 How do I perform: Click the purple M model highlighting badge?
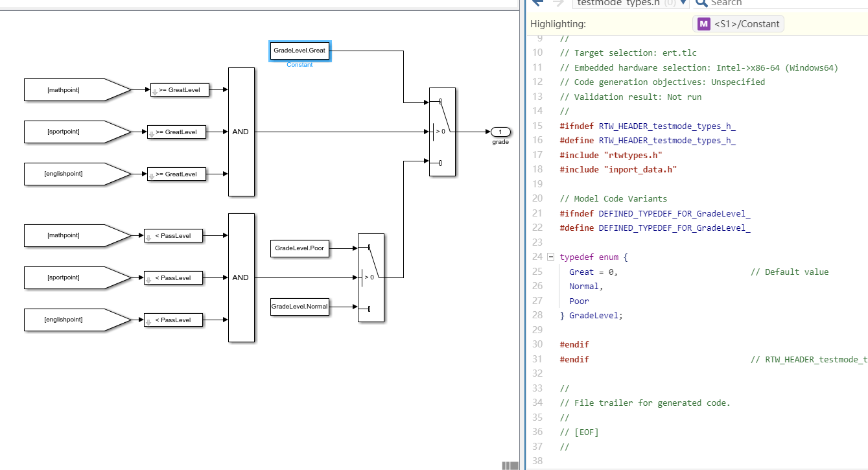tap(703, 23)
